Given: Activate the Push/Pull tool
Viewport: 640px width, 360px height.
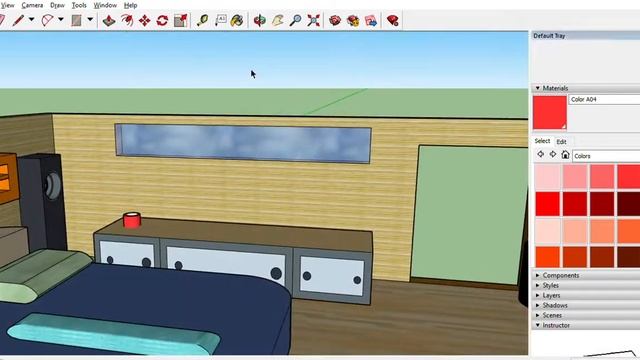Looking at the screenshot, I should tap(109, 20).
